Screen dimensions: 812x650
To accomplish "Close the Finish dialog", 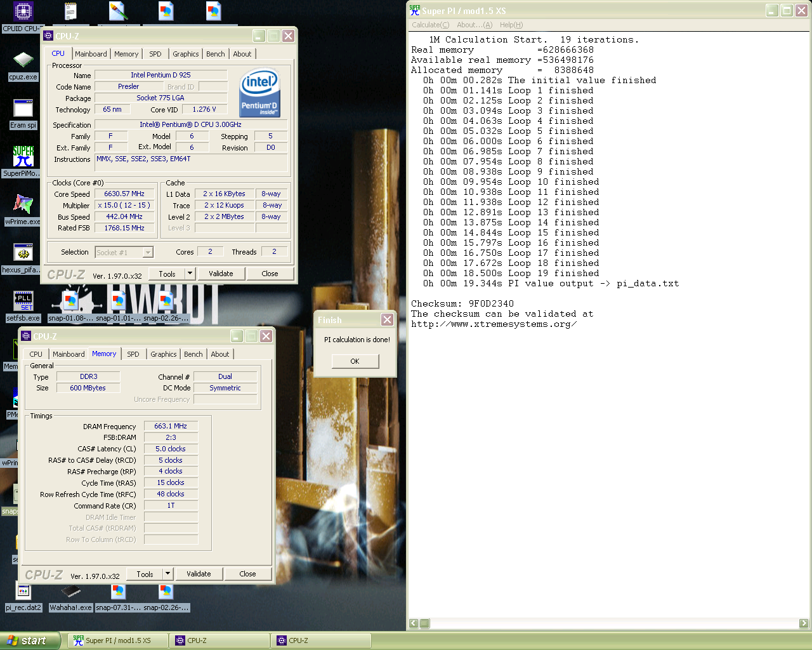I will [387, 319].
